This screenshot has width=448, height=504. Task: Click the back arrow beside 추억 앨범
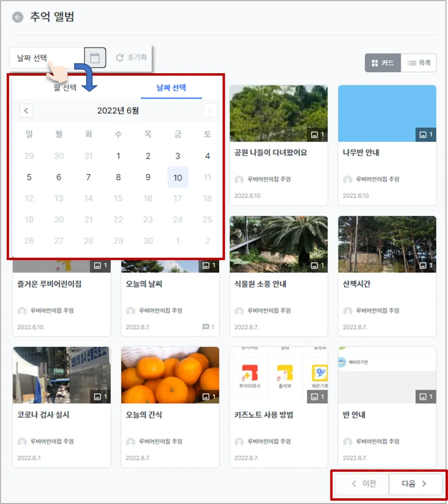click(18, 17)
